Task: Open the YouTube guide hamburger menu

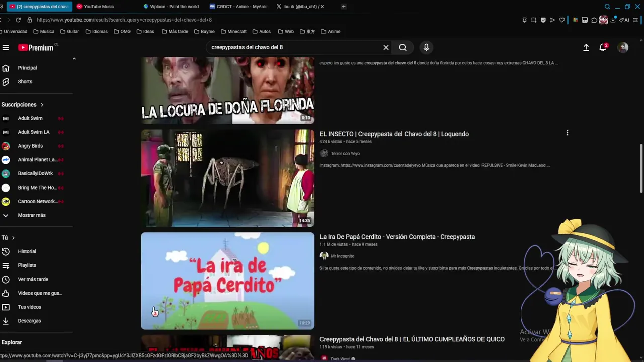Action: click(x=6, y=47)
